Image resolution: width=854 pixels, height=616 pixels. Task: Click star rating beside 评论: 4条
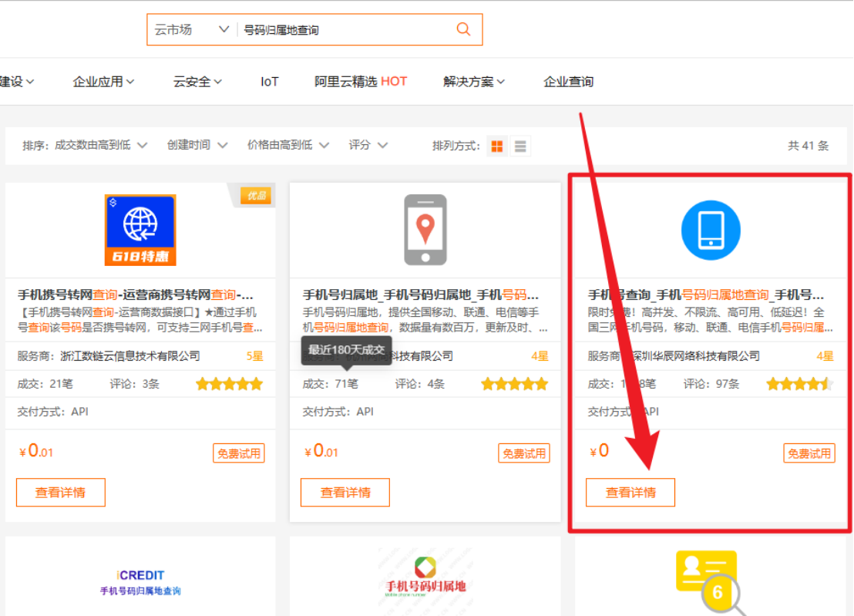point(515,384)
